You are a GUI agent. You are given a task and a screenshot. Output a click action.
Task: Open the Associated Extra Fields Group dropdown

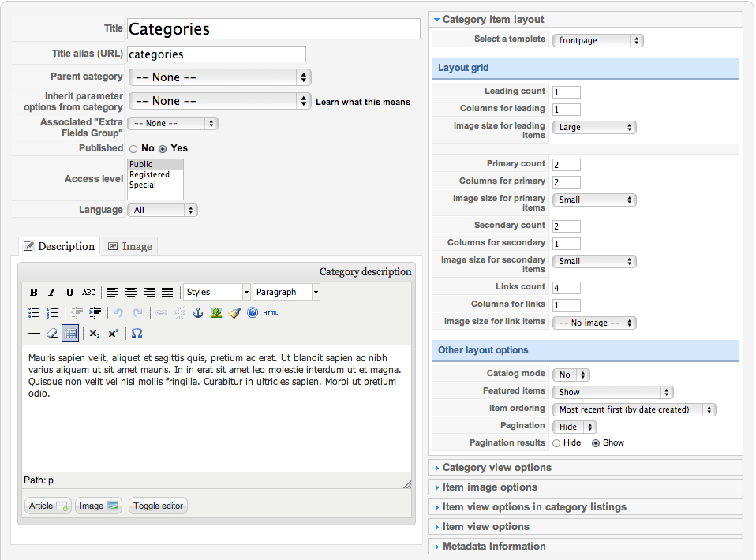coord(173,123)
